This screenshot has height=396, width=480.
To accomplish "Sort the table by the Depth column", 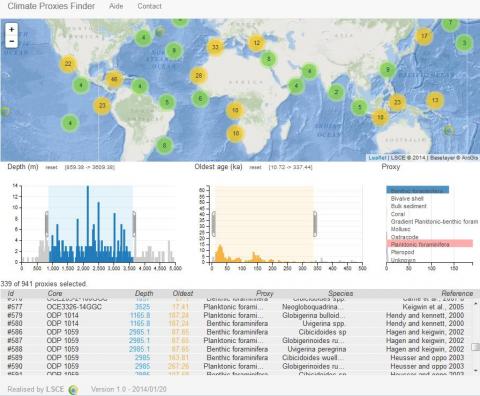I will 144,293.
